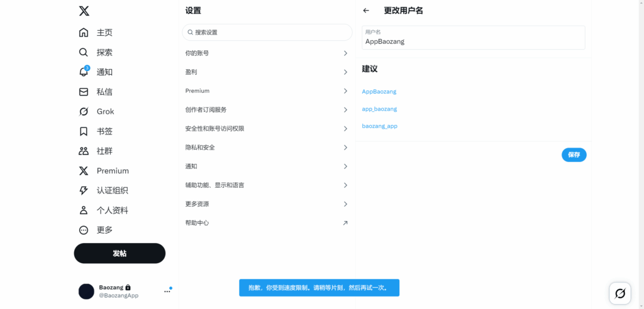Click the back arrow beside 更改用户名
The image size is (644, 309).
point(367,11)
